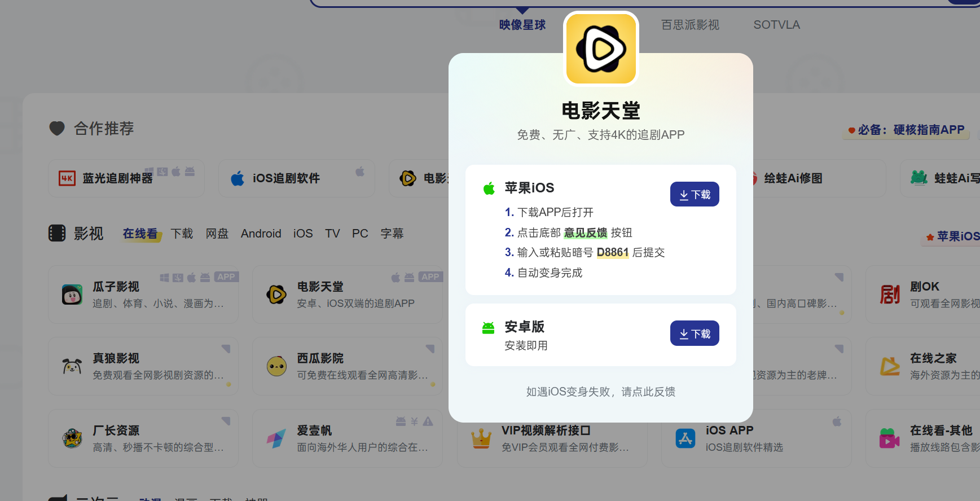
Task: Open the 真狼影视 site card
Action: pos(143,366)
